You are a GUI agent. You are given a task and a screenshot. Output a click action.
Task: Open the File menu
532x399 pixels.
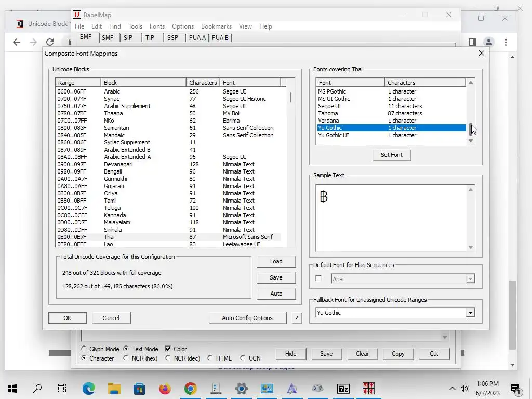pos(79,26)
